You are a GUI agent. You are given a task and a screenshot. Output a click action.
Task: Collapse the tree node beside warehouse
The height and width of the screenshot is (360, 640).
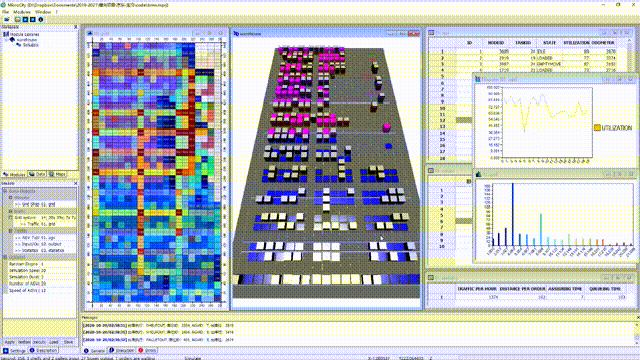click(6, 40)
